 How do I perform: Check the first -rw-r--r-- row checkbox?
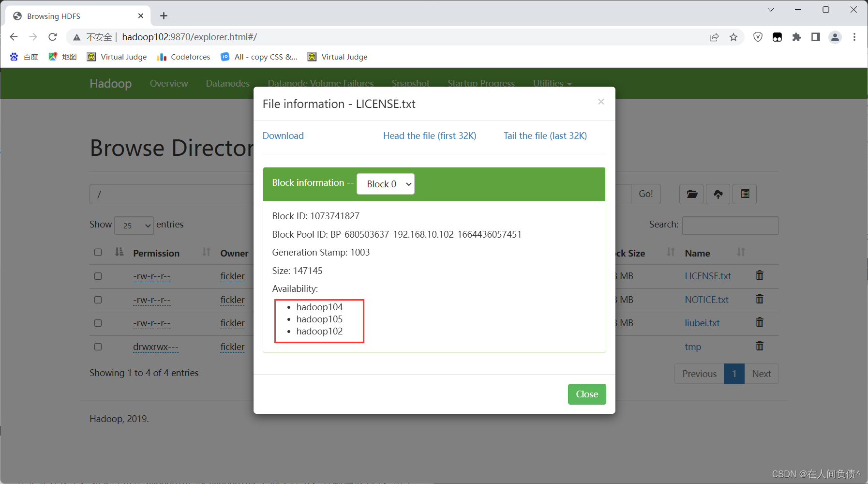point(98,276)
